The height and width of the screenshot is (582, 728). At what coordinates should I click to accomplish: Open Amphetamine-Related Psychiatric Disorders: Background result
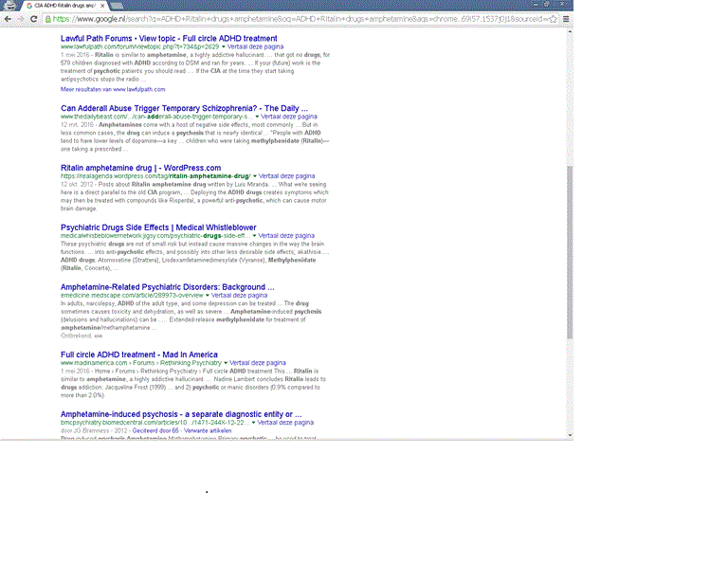click(167, 287)
